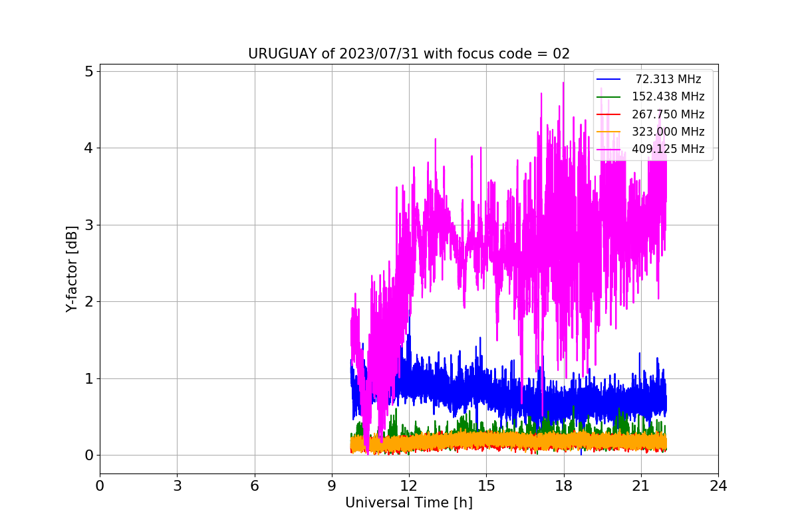798x532 pixels.
Task: Click the 267.750 MHz legend label
Action: (x=668, y=114)
